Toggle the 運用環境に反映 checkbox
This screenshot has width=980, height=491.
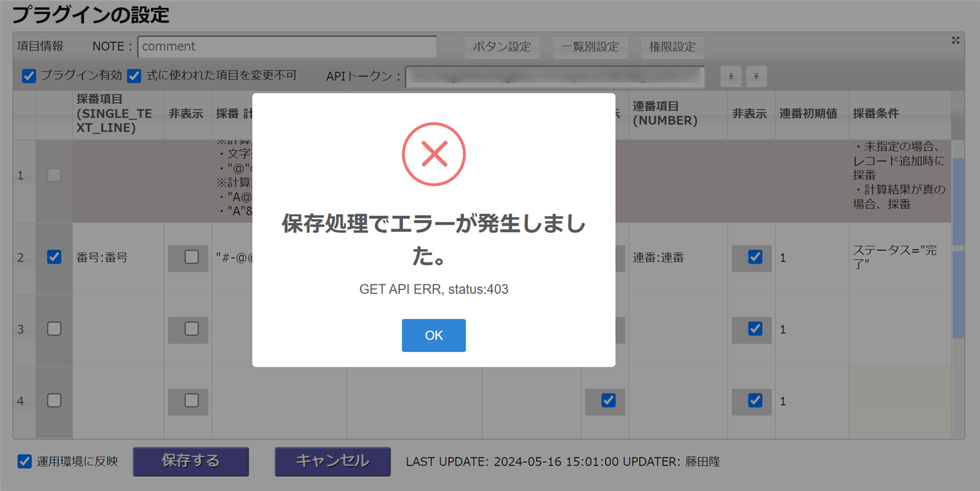(25, 461)
